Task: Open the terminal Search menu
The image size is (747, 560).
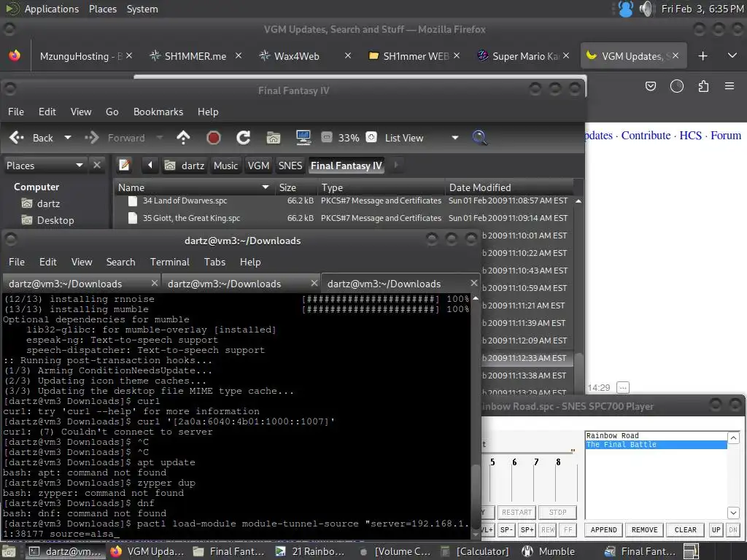Action: tap(120, 262)
